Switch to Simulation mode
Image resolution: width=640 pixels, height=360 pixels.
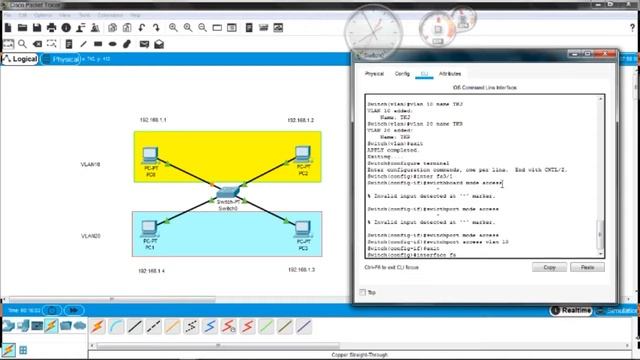617,311
